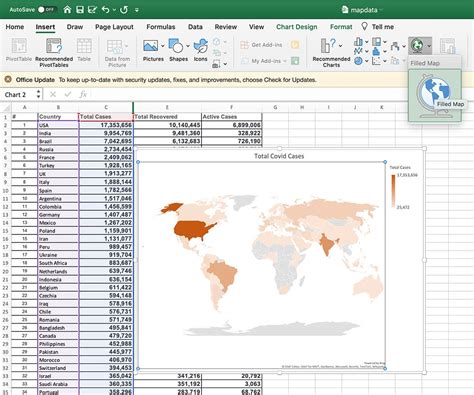The image size is (474, 395).
Task: Click the Select All corner triangle
Action: (x=6, y=107)
